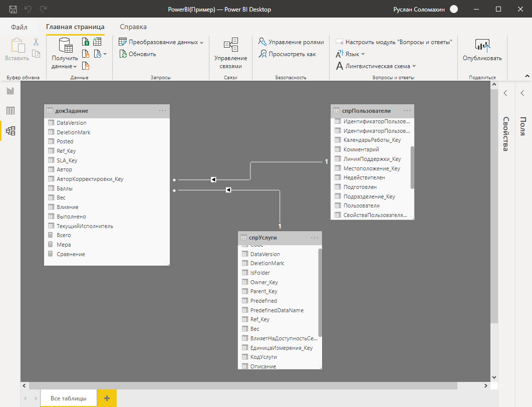Expand the Поля pane chevron
The height and width of the screenshot is (407, 532).
[x=522, y=93]
